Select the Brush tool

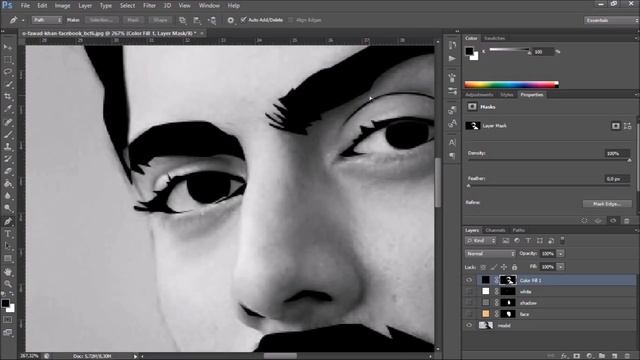pos(8,134)
